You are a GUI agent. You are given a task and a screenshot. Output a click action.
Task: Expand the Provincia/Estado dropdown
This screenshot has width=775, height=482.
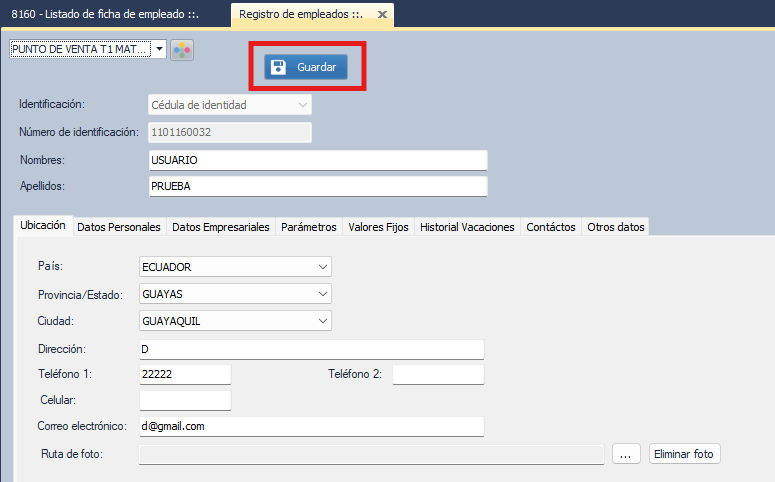tap(321, 295)
